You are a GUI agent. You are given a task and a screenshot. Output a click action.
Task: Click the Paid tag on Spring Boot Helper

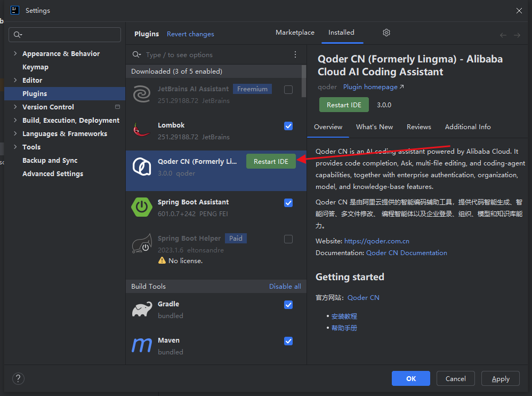236,239
